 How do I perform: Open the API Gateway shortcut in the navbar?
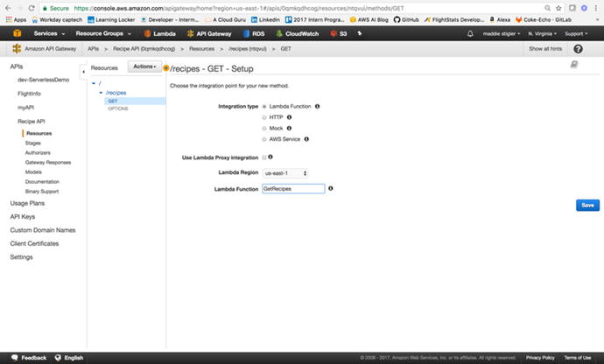point(209,34)
